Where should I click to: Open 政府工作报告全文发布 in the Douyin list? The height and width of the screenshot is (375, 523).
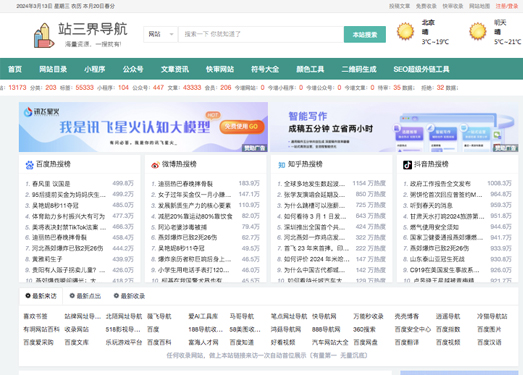coord(440,184)
